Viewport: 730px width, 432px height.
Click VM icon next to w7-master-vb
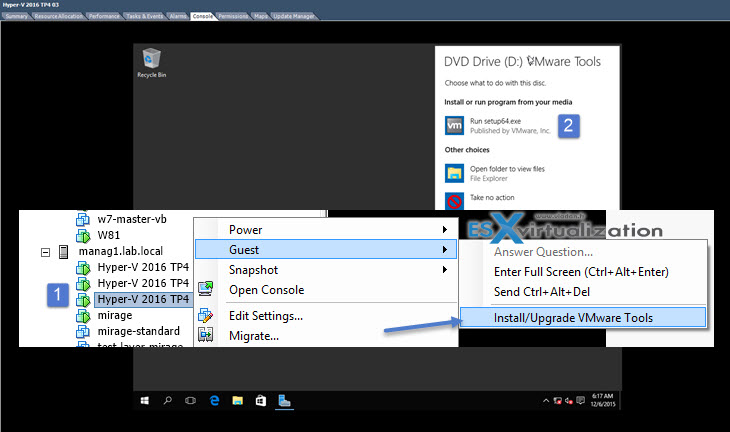pyautogui.click(x=83, y=219)
